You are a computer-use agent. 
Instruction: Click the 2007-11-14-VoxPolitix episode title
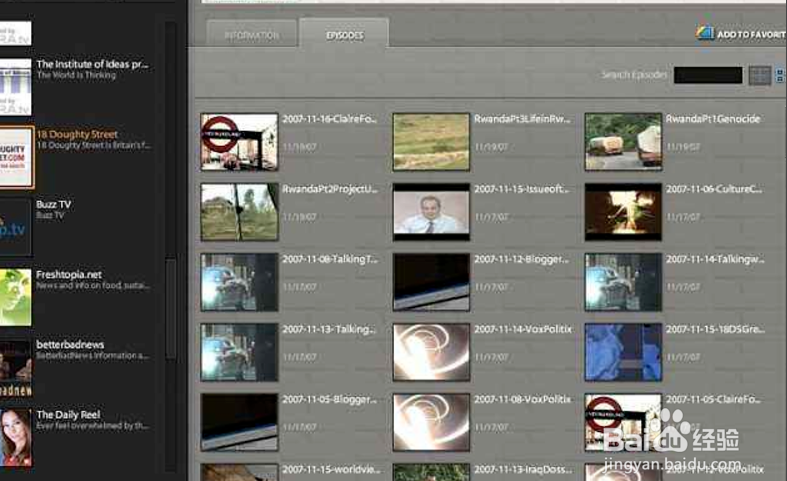pos(522,329)
